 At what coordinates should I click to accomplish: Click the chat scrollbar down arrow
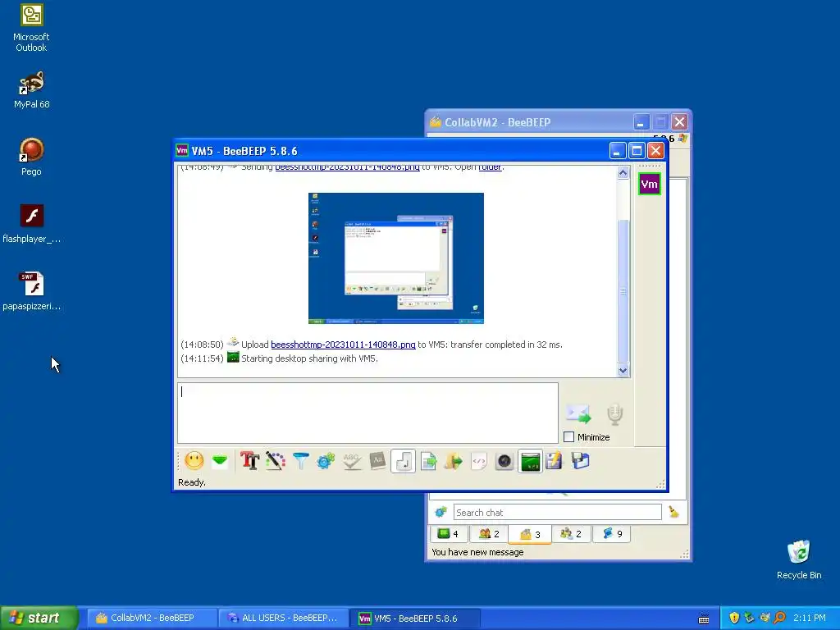click(x=623, y=370)
